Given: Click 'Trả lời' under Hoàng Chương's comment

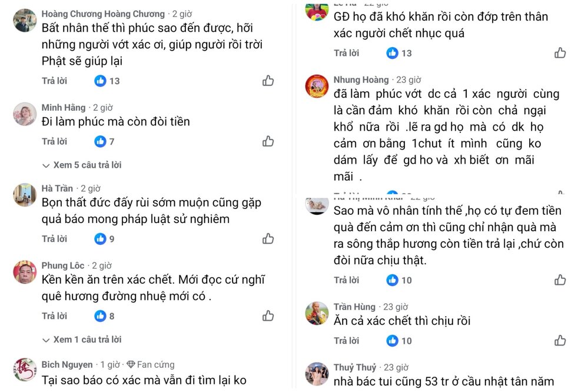Looking at the screenshot, I should (x=55, y=81).
